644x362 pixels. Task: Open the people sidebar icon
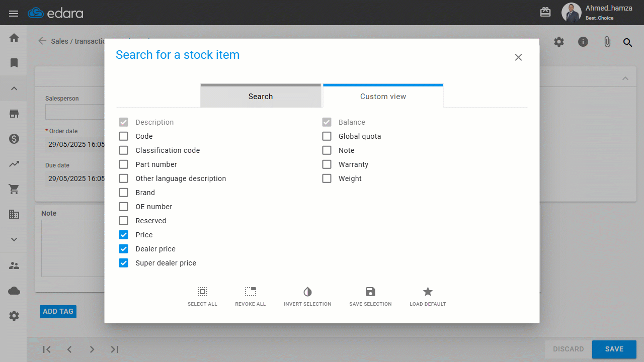14,265
